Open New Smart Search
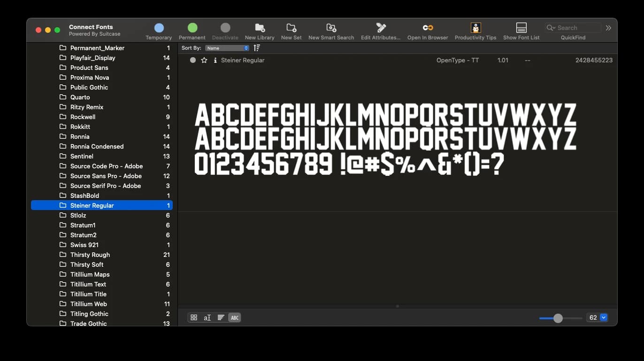The image size is (644, 361). pyautogui.click(x=331, y=28)
